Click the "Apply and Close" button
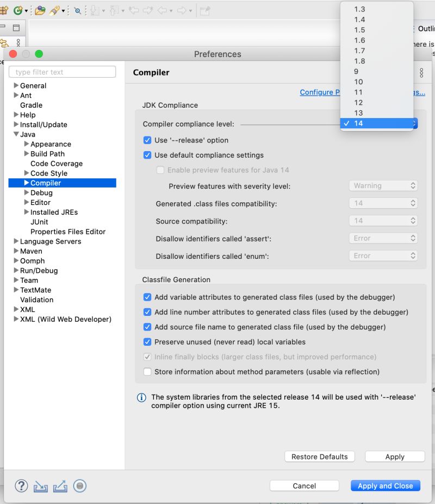The height and width of the screenshot is (504, 435). [x=385, y=486]
